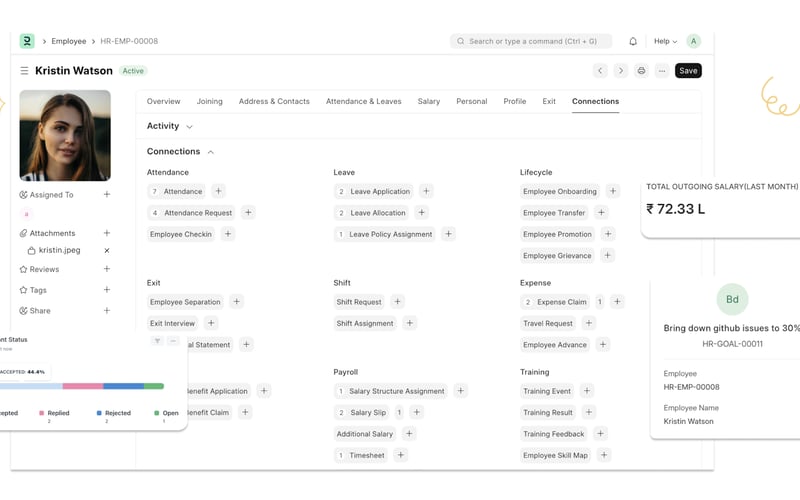This screenshot has width=800, height=500.
Task: Switch to the Salary tab
Action: 428,101
